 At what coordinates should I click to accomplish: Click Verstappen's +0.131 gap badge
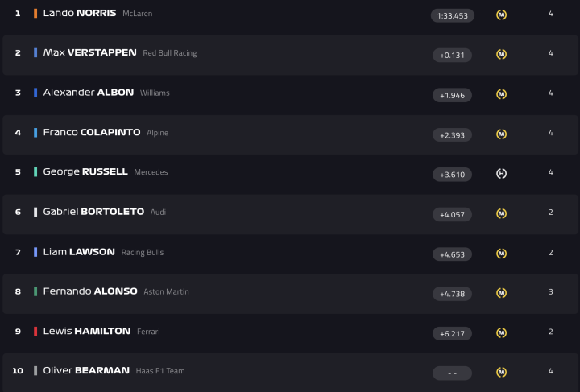click(x=452, y=55)
